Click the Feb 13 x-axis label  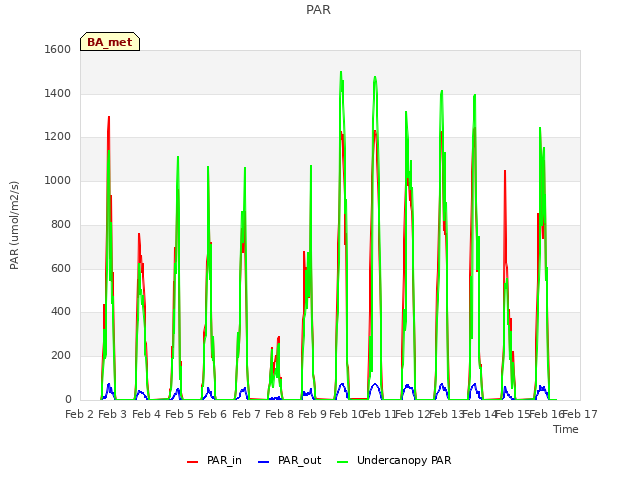446,414
